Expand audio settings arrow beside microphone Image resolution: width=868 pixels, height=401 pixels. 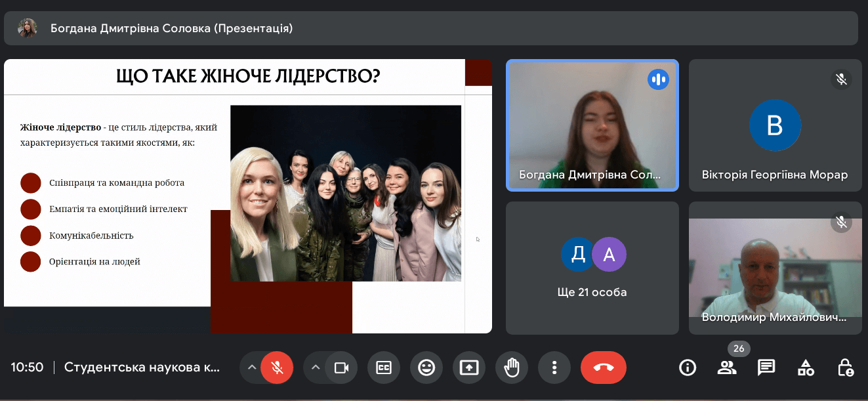[x=251, y=368]
